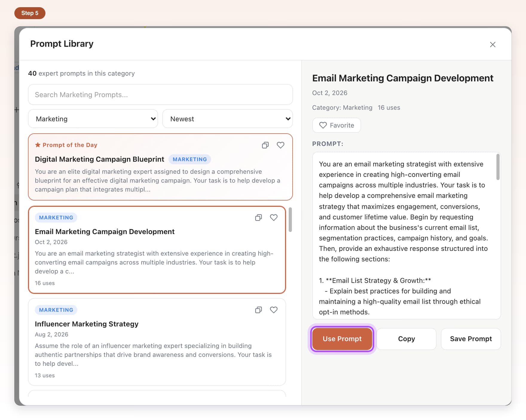Select Influencer Marketing Strategy card title

tap(87, 324)
